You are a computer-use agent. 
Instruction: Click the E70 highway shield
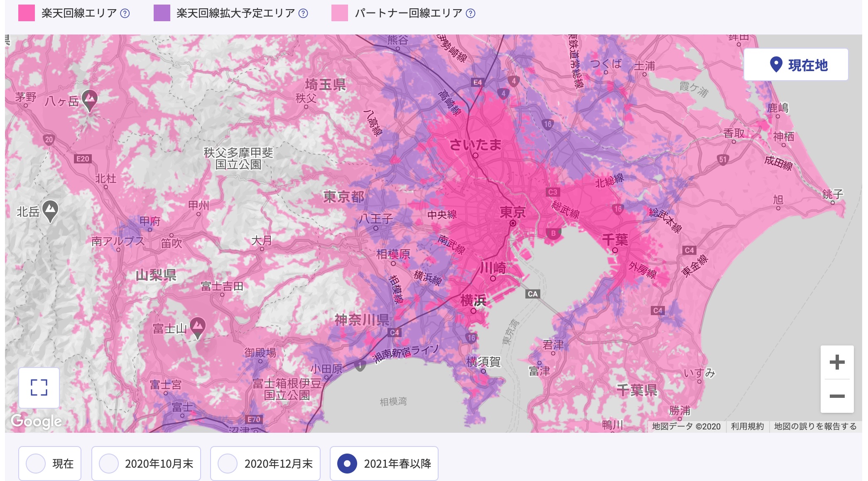(254, 419)
